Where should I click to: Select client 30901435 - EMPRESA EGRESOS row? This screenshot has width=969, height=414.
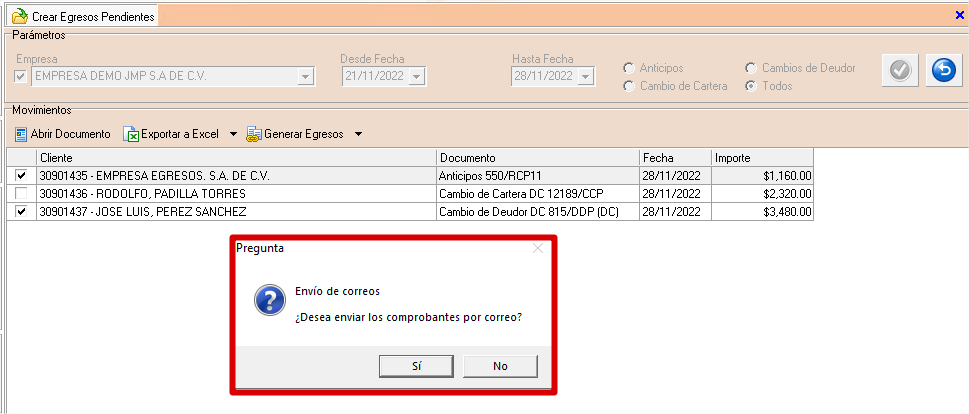(x=236, y=175)
